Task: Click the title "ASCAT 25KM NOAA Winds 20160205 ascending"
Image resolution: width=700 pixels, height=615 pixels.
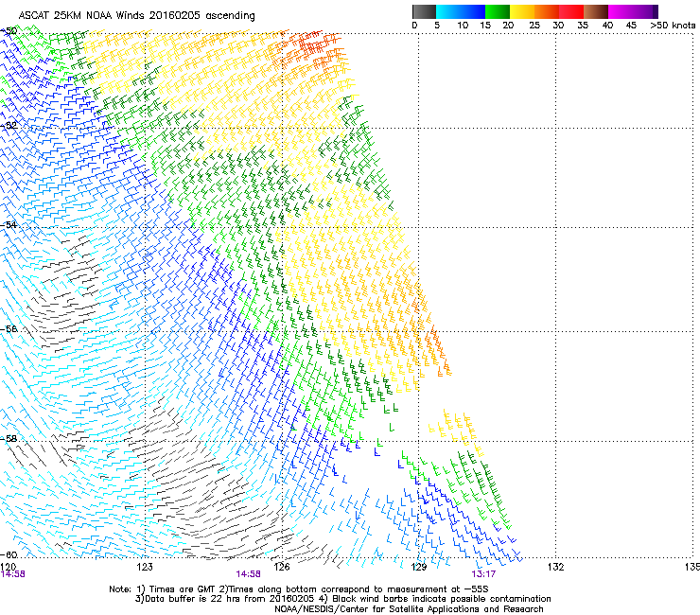Action: click(136, 15)
